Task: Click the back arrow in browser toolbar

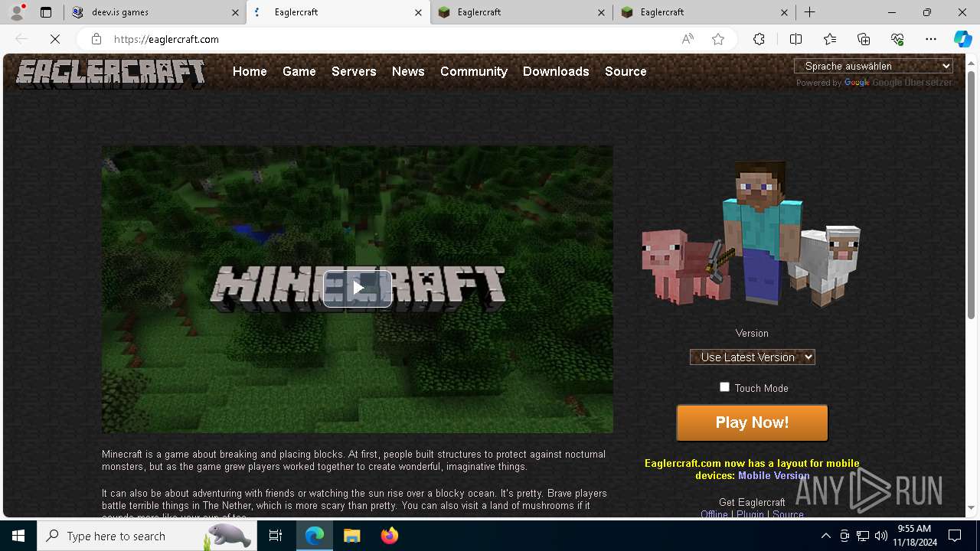Action: coord(21,39)
